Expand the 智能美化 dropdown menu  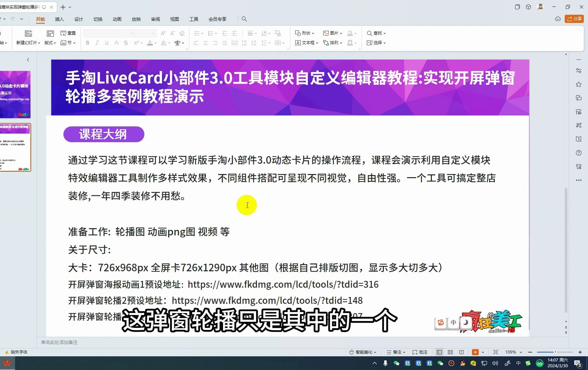(363, 352)
